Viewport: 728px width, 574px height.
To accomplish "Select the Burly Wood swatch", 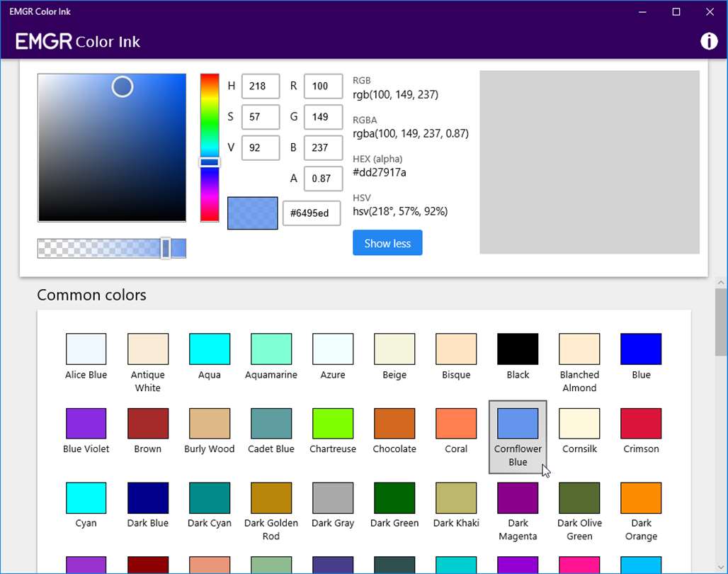I will [x=210, y=423].
